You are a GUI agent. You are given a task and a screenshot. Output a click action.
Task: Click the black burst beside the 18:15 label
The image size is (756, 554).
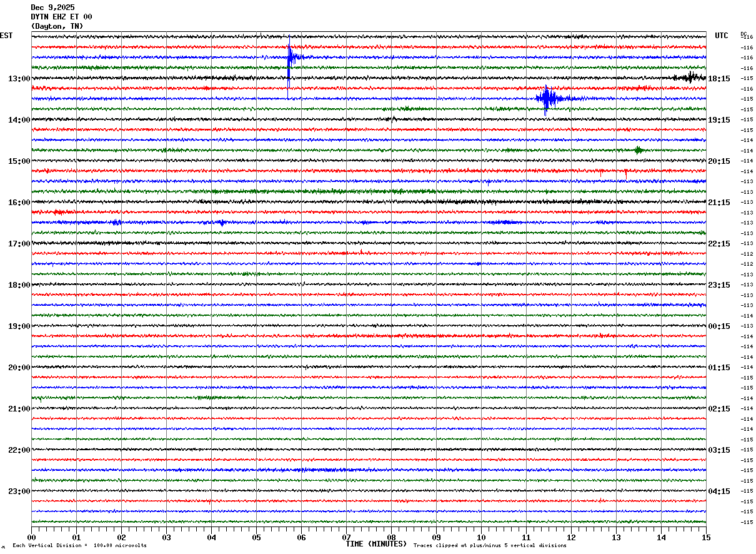tap(690, 78)
